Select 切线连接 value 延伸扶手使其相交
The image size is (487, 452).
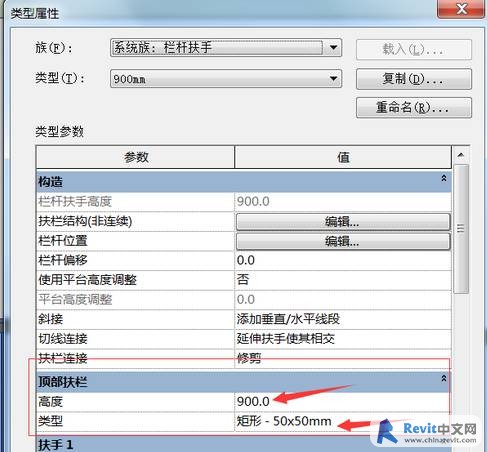coord(343,339)
